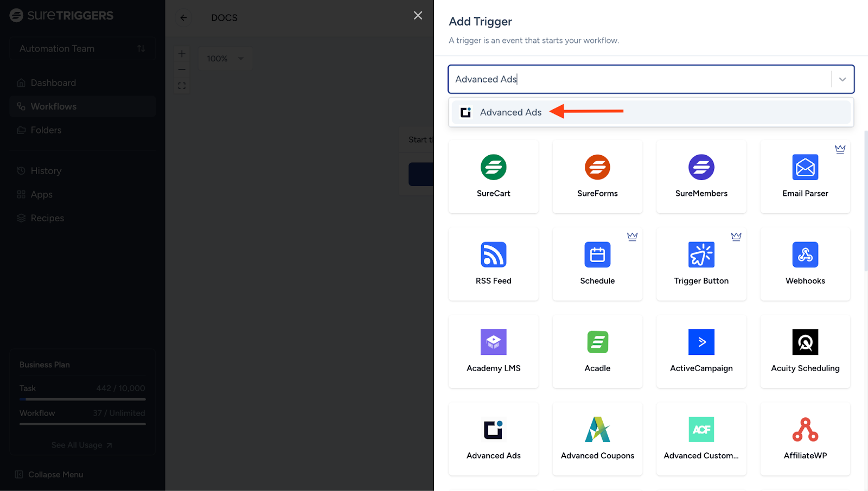Switch to the Workflows section
Viewport: 868px width, 491px height.
click(54, 106)
